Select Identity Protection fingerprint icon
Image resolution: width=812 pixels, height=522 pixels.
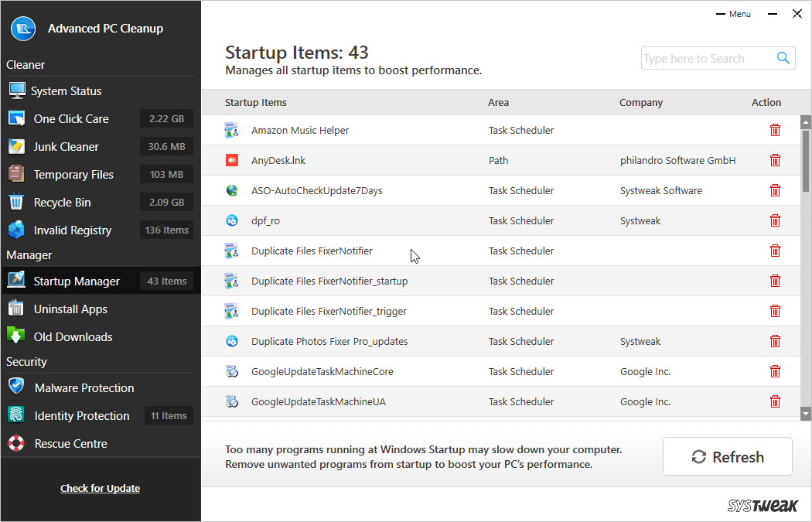pyautogui.click(x=16, y=415)
